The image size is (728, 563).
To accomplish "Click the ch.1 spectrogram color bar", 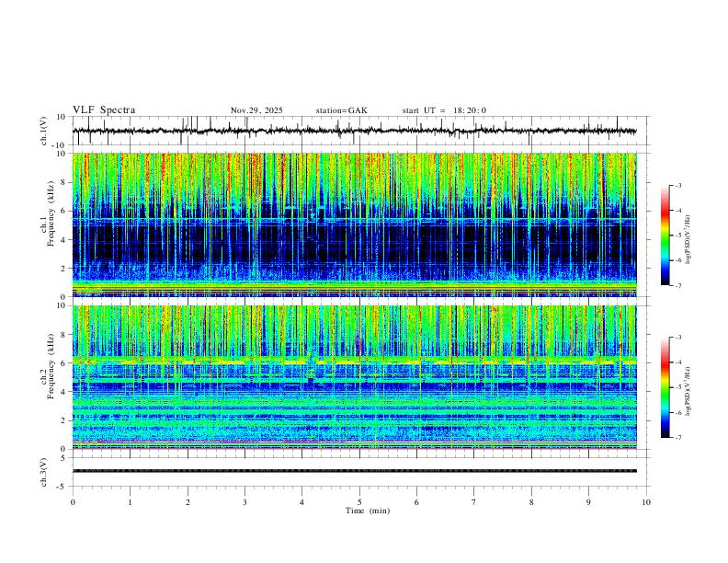I will (x=665, y=236).
